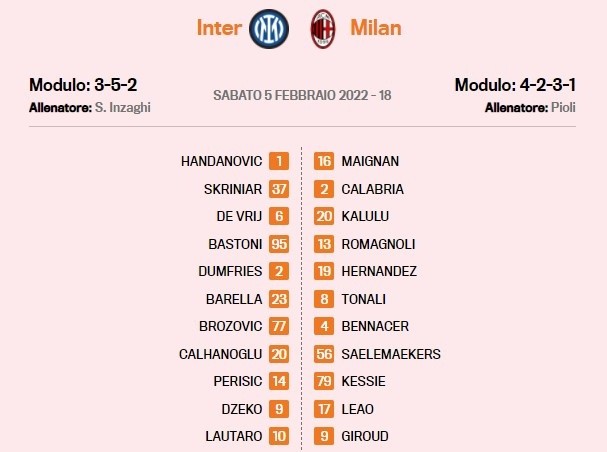Click the ROMAGNOLI player name
The height and width of the screenshot is (452, 607).
coord(378,244)
